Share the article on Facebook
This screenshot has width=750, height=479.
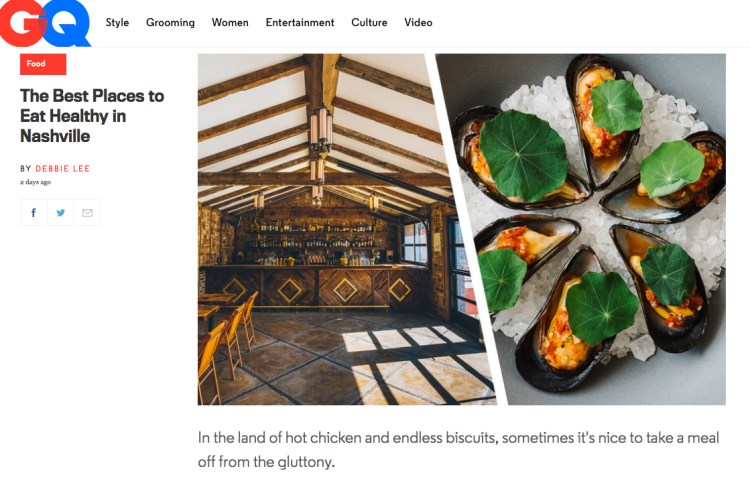(33, 213)
